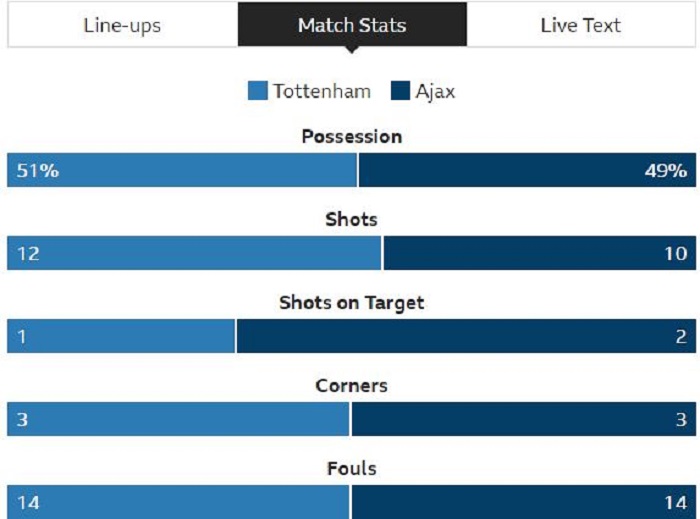Click Ajax's 49% possession bar
The image size is (700, 519).
(x=526, y=171)
